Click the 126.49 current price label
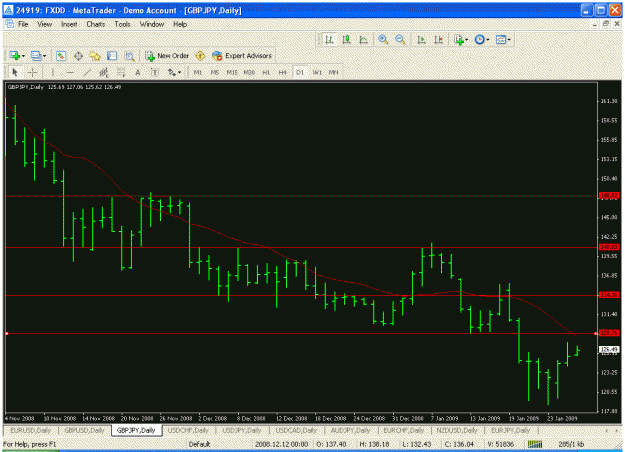This screenshot has width=625, height=452. [x=609, y=350]
